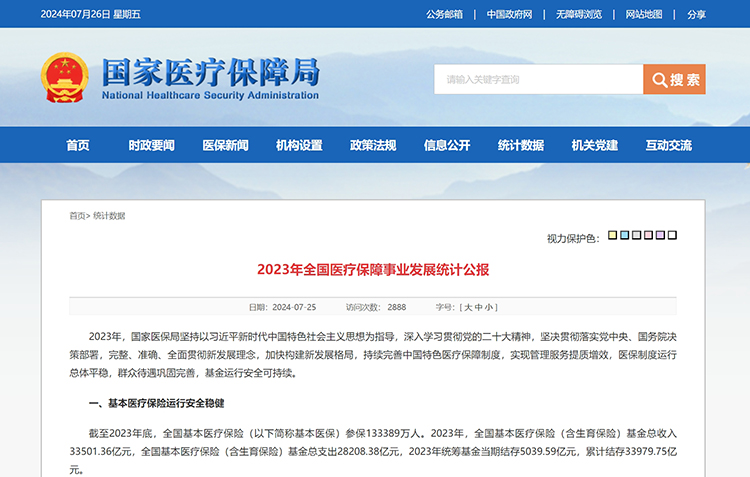Set font size to 大
Screen dimensions: 750x477
tap(468, 307)
